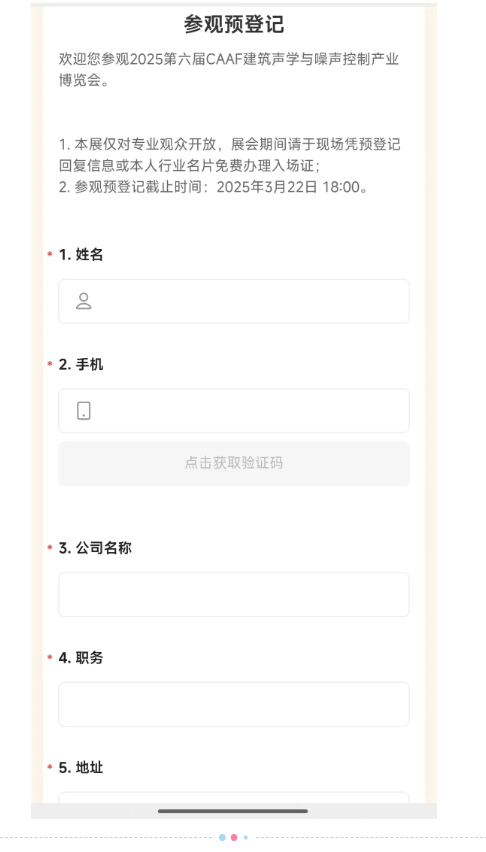
Task: Click the red asterisk beside 姓名
Action: [49, 254]
